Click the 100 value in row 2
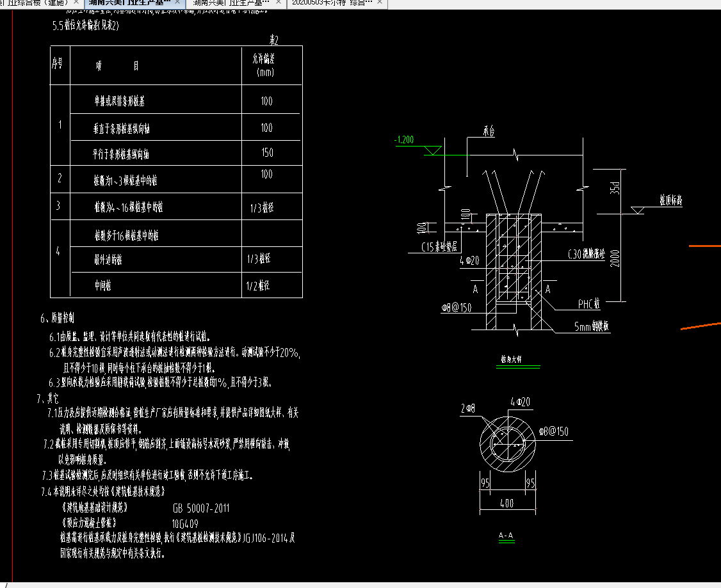 pyautogui.click(x=267, y=174)
